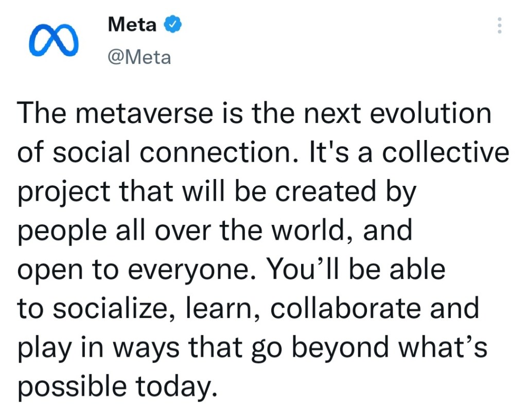
Task: Click the word "project" in the tweet
Action: [x=64, y=192]
